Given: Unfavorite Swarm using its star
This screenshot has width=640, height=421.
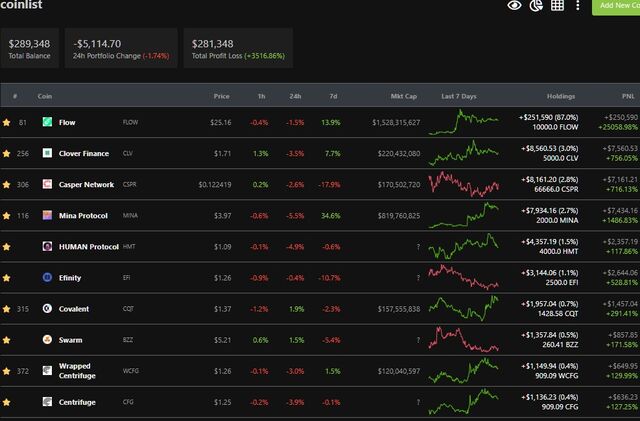Looking at the screenshot, I should (x=7, y=340).
